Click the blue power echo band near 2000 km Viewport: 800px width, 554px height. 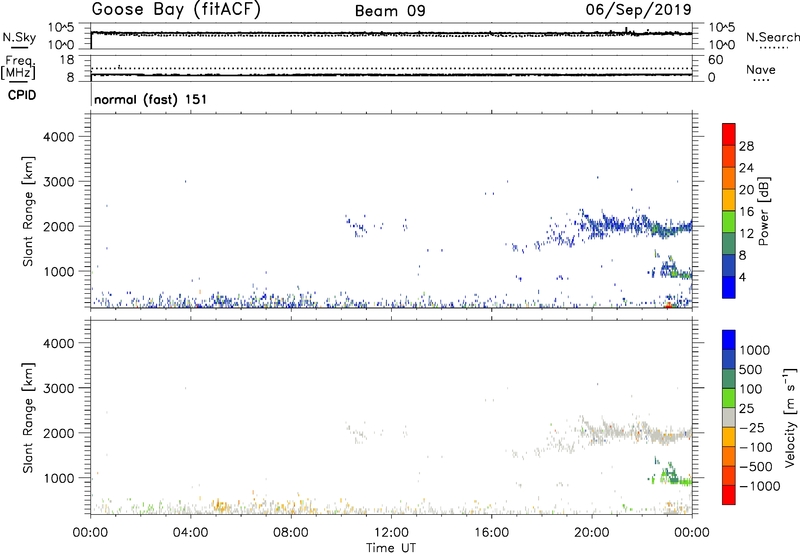point(635,224)
